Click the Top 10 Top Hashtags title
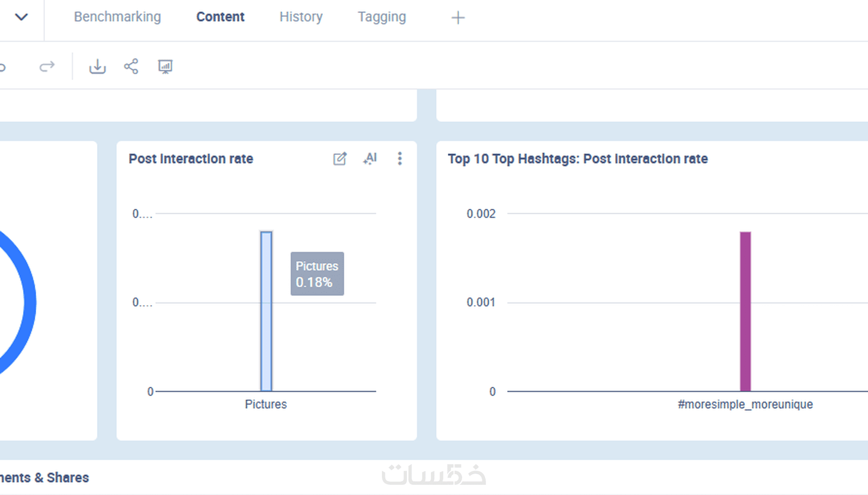Image resolution: width=868 pixels, height=495 pixels. point(577,159)
